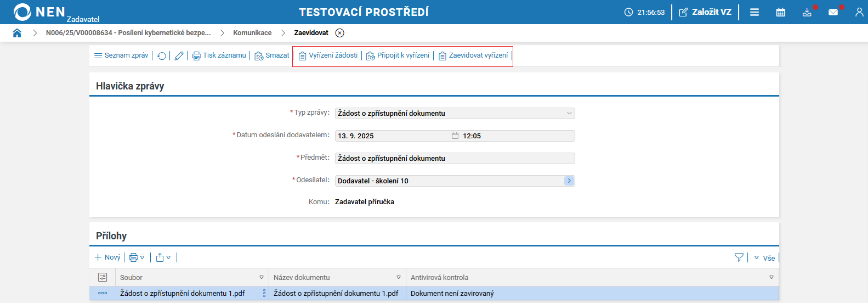The image size is (868, 303).
Task: Open Antivirová kontrola column filter arrow
Action: click(x=771, y=277)
